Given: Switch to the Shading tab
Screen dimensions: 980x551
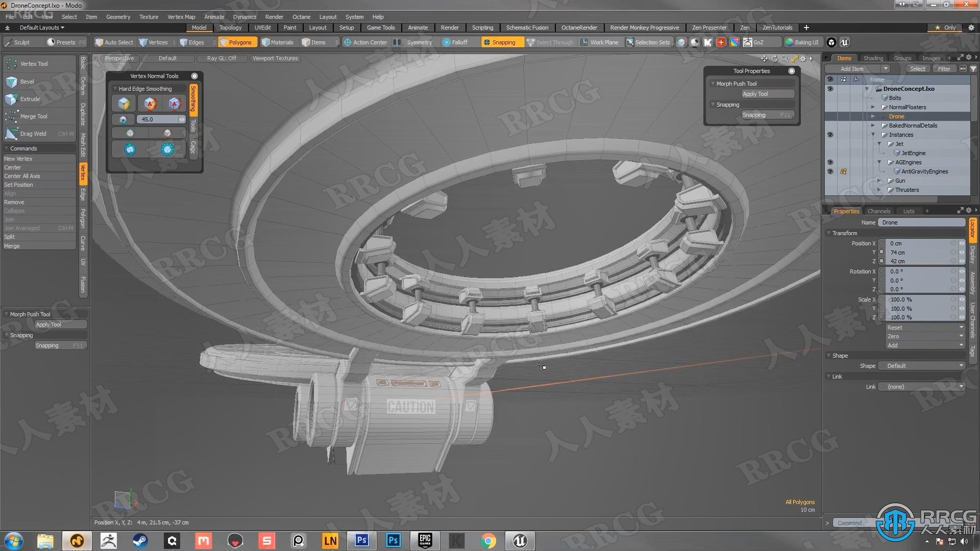Looking at the screenshot, I should [873, 58].
